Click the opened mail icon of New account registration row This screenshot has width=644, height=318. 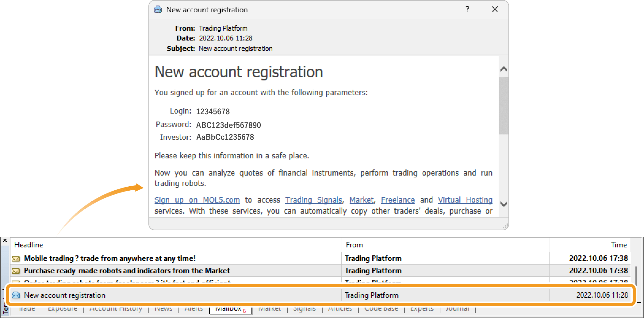pos(16,295)
